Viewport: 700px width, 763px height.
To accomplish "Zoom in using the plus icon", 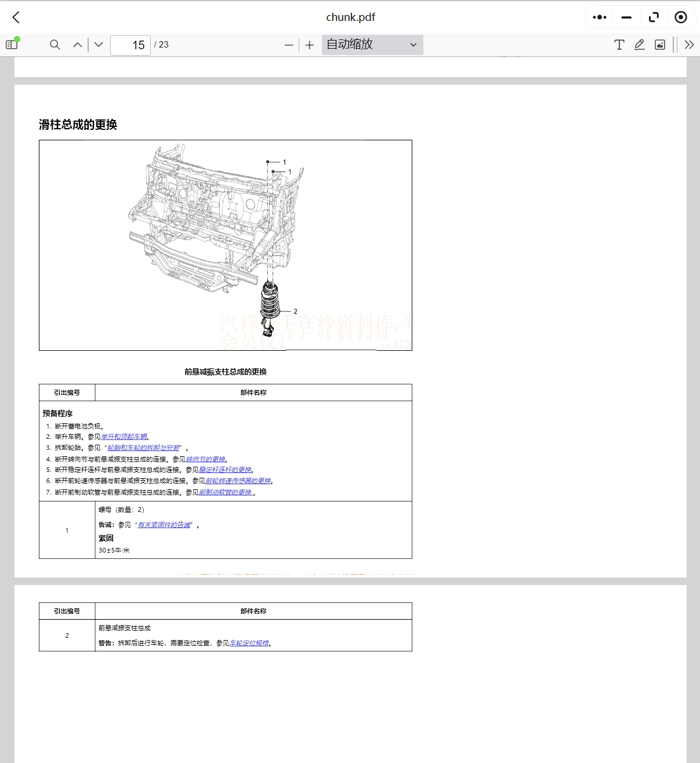I will click(310, 45).
